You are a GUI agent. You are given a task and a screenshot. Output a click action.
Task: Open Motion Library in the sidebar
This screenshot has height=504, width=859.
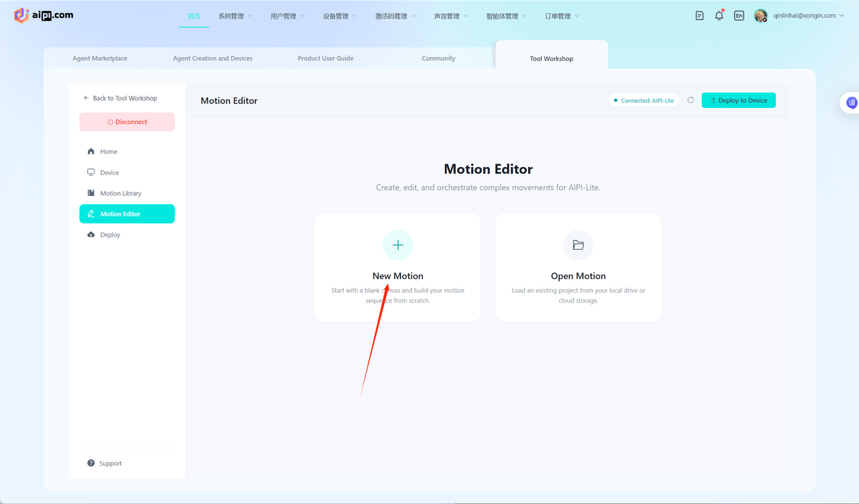(x=127, y=193)
